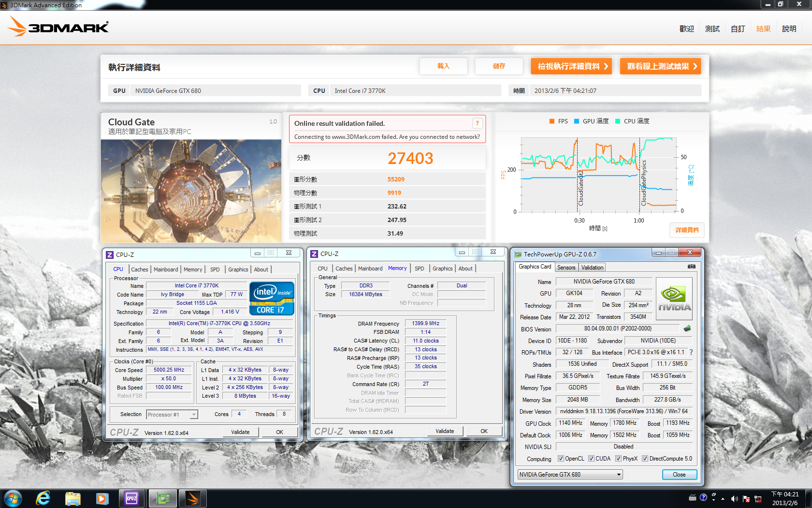The image size is (812, 508).
Task: Open the 結果 tab in 3DMark
Action: tap(764, 29)
